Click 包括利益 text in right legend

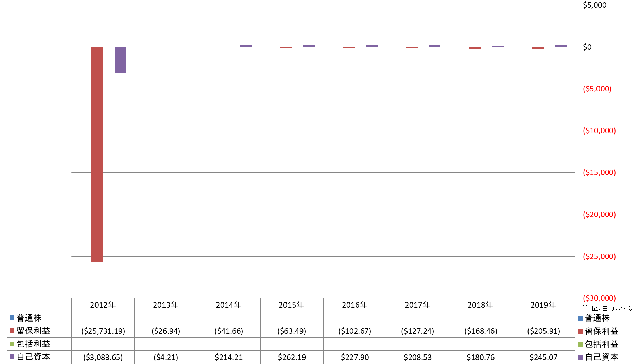(x=602, y=344)
